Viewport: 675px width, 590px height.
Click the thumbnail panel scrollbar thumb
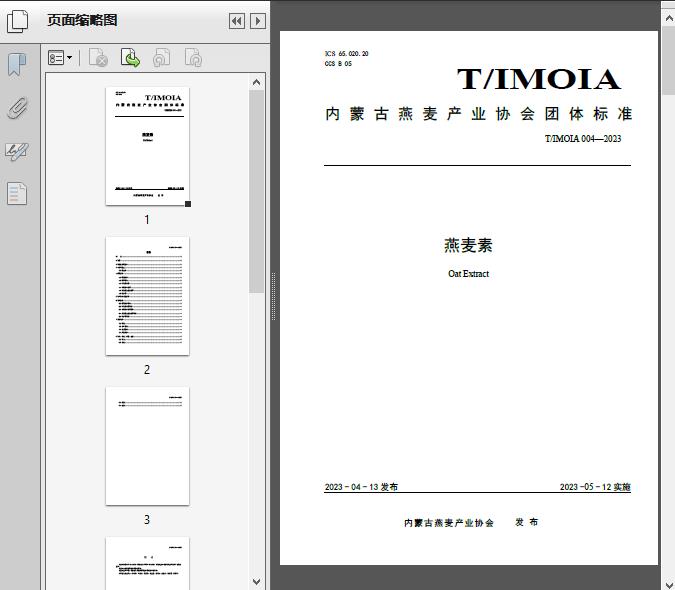click(257, 192)
